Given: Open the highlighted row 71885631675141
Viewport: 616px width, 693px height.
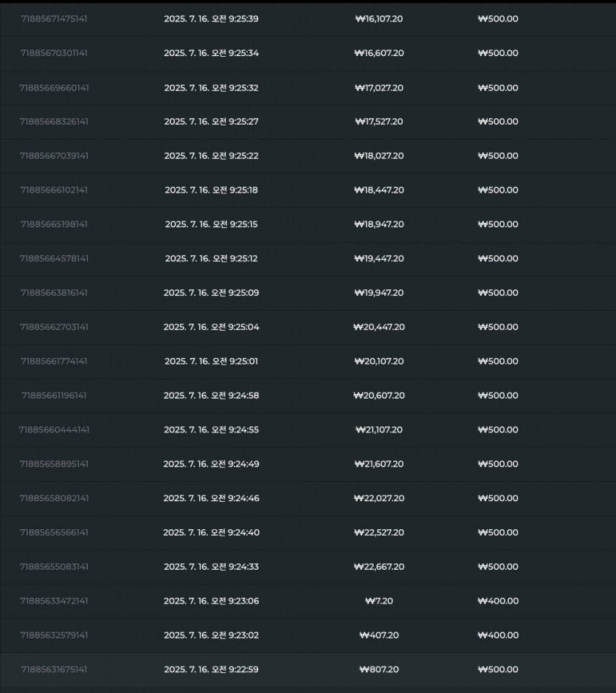Looking at the screenshot, I should tap(308, 669).
